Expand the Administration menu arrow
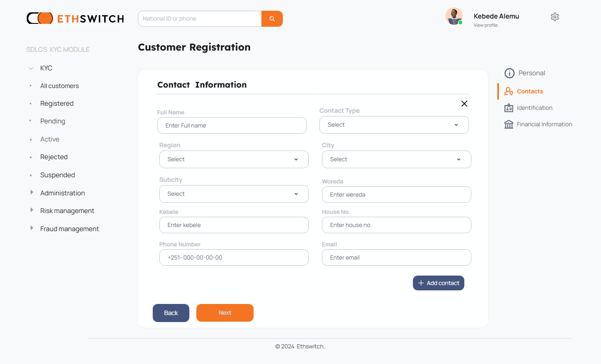Screen dimensions: 601x364 pos(32,192)
